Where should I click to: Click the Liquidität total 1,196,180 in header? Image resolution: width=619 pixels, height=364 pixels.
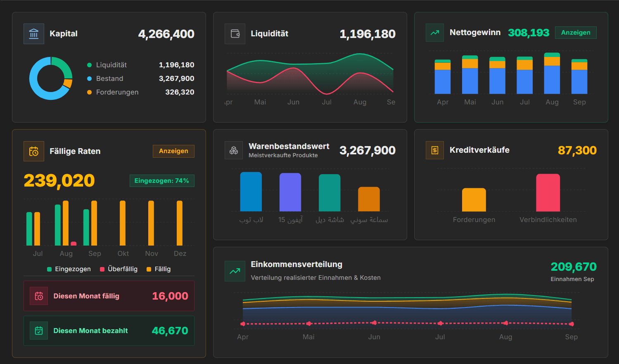pyautogui.click(x=368, y=34)
